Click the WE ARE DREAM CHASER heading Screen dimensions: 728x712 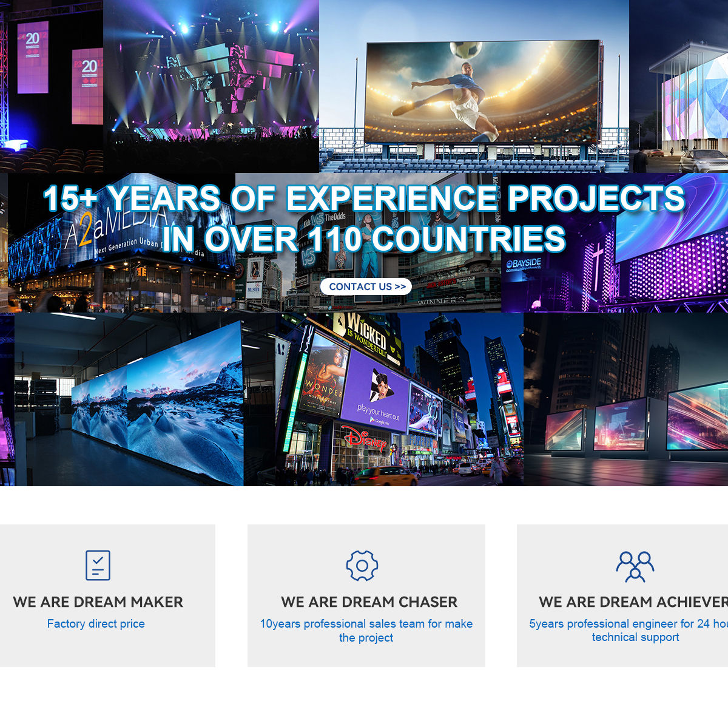369,602
